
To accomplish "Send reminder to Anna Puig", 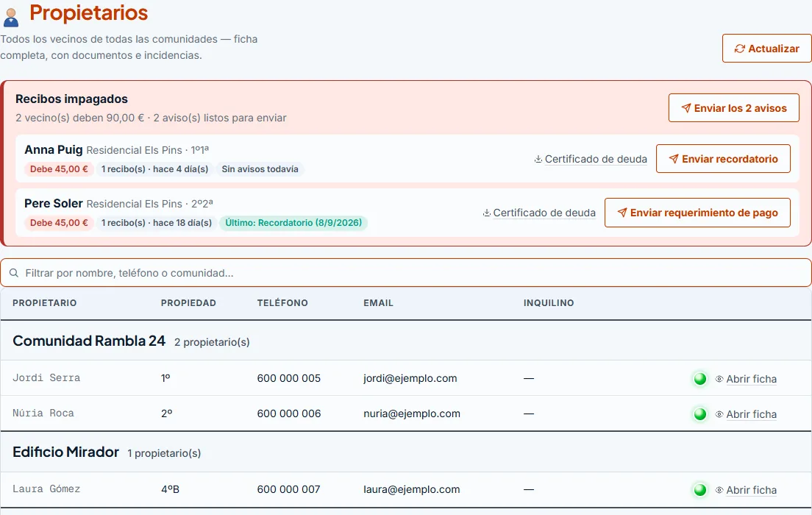I will pos(723,158).
